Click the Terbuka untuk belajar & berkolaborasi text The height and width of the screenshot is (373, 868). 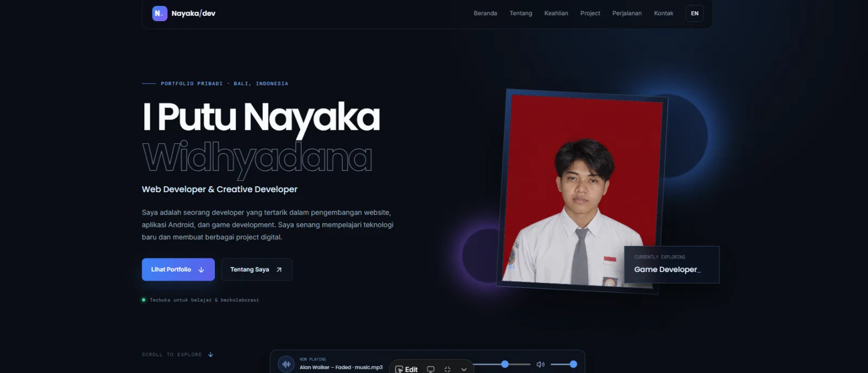pos(205,300)
